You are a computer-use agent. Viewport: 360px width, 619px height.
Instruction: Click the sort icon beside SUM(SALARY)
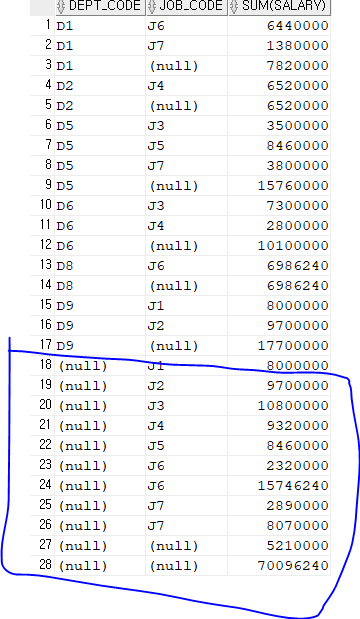[234, 6]
